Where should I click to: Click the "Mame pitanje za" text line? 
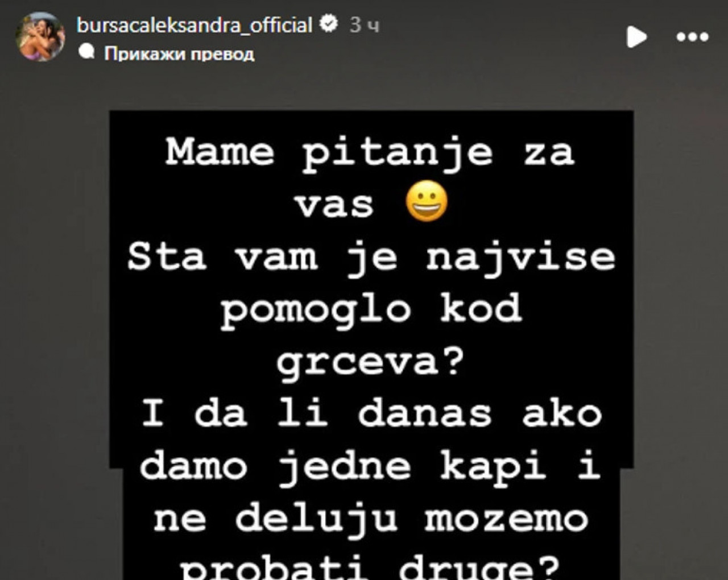click(370, 154)
